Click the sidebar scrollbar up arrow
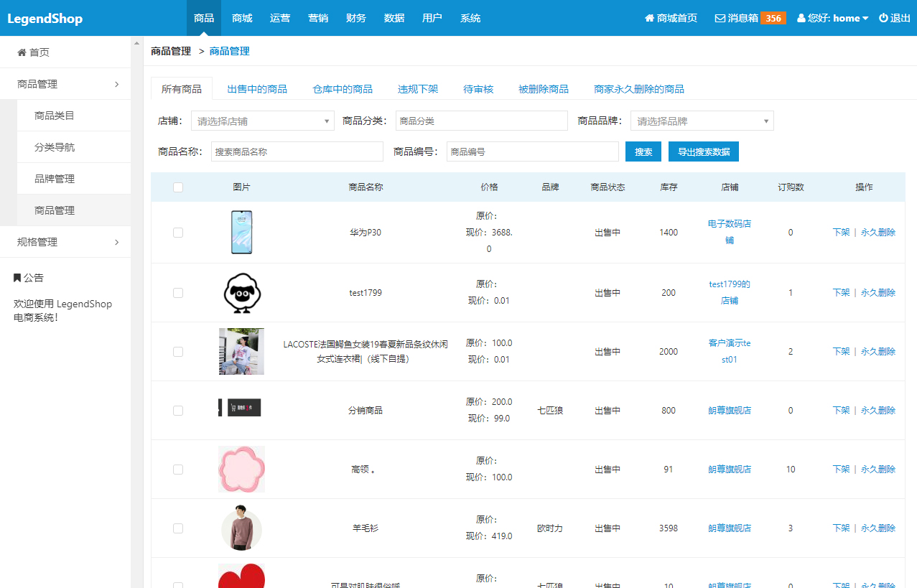This screenshot has width=917, height=588. (x=137, y=43)
